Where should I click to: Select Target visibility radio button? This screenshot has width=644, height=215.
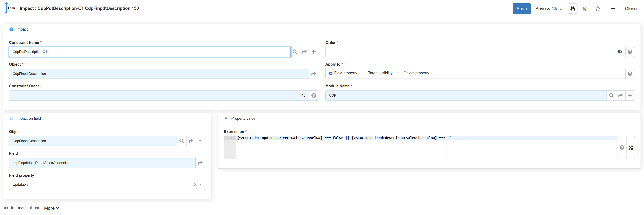click(365, 73)
